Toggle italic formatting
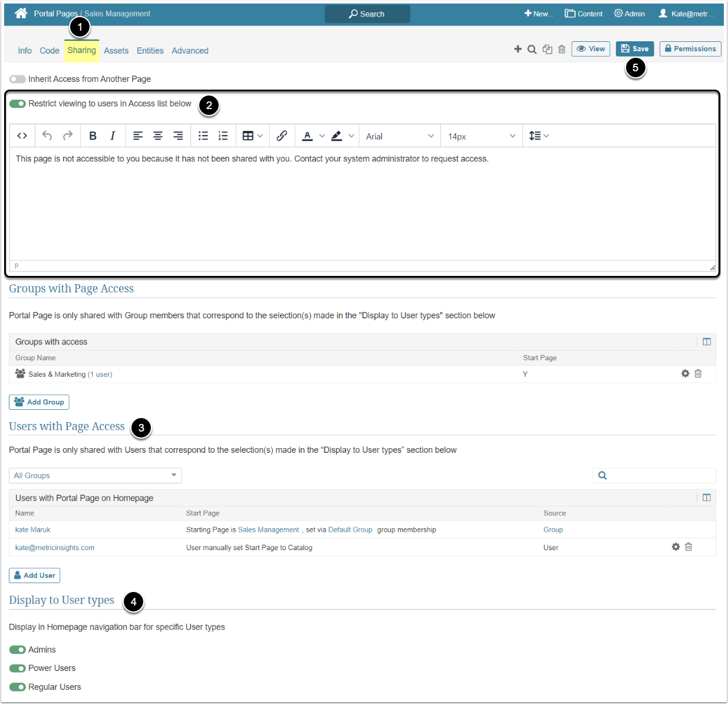Viewport: 728px width, 704px height. [x=113, y=136]
